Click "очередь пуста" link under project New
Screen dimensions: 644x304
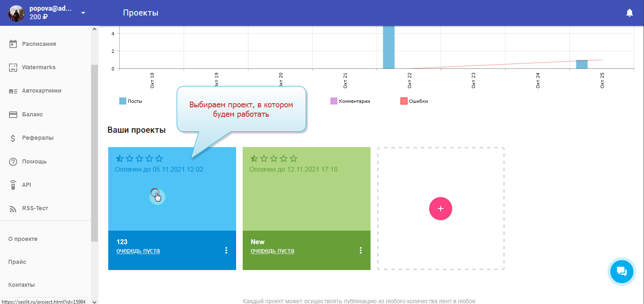point(272,251)
